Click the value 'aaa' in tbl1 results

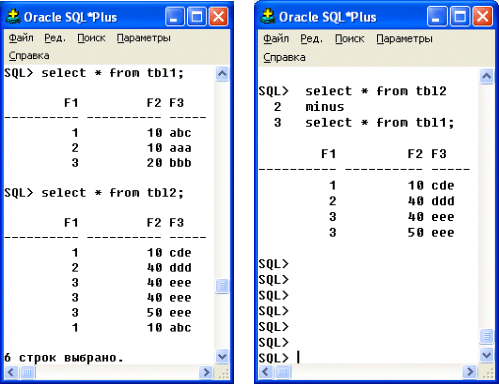(180, 148)
